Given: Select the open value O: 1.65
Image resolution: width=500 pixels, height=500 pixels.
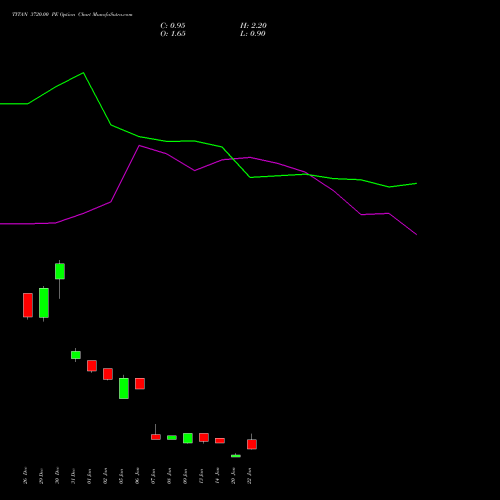Looking at the screenshot, I should pyautogui.click(x=173, y=34).
